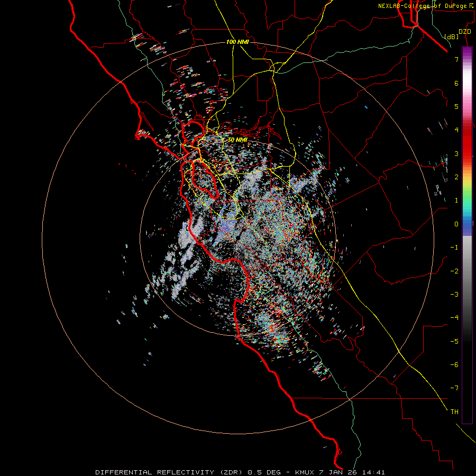Click the color scale value 6
476x476 pixels.
(456, 83)
